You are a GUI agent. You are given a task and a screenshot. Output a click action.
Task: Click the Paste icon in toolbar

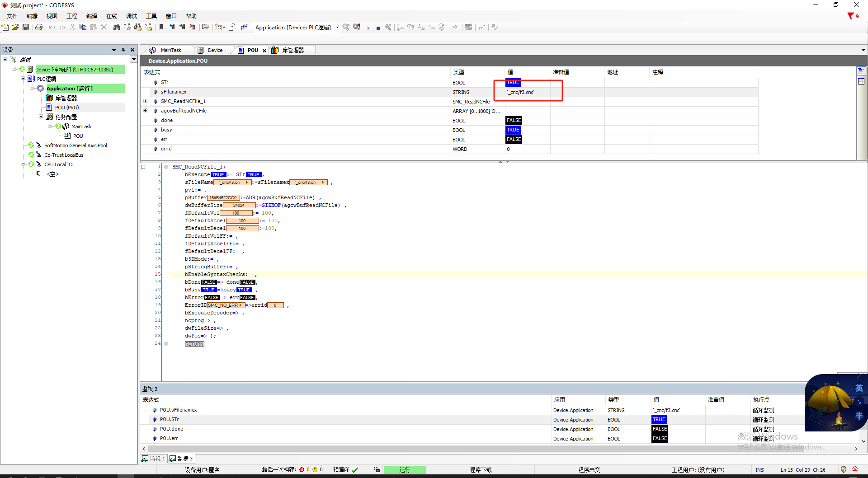(x=94, y=27)
